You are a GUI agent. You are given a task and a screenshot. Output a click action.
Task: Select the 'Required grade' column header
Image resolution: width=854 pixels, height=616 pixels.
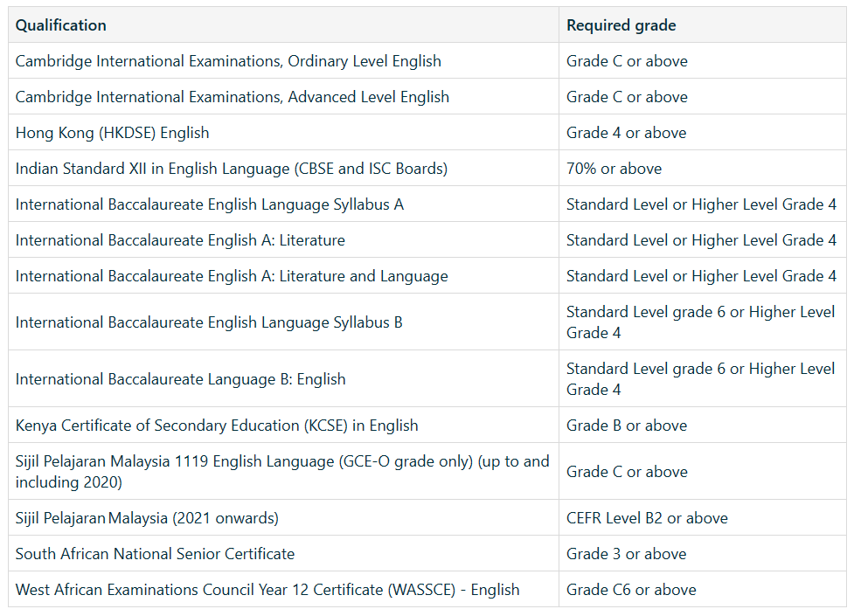click(x=703, y=25)
